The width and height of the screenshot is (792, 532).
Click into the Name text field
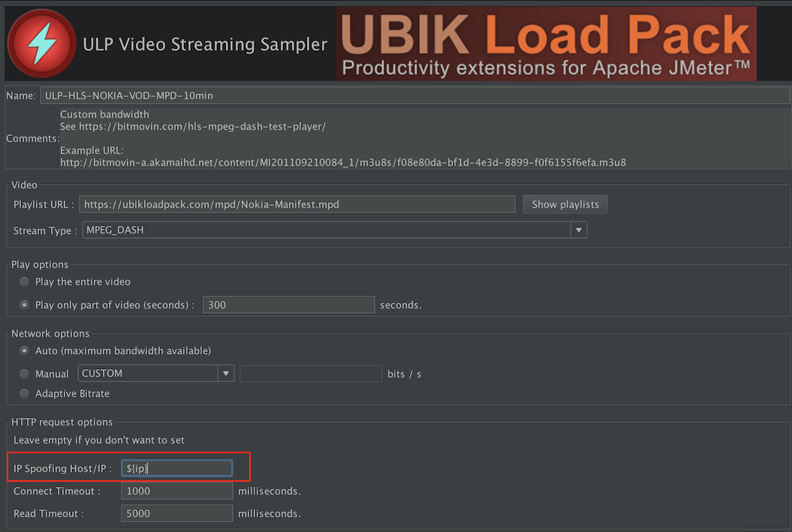point(413,95)
